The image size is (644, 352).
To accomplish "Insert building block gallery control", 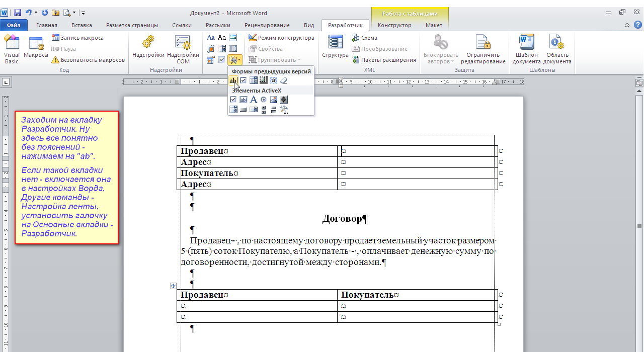I will [x=211, y=49].
